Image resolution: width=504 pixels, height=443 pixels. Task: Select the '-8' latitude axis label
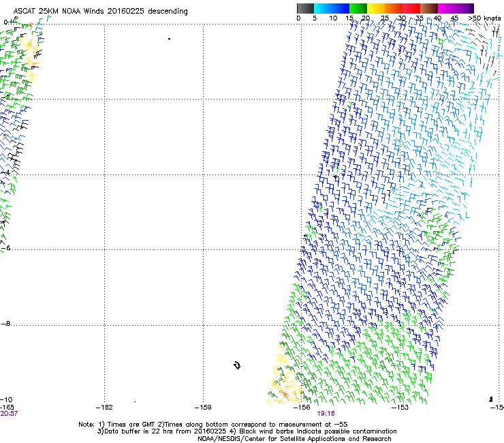point(6,323)
